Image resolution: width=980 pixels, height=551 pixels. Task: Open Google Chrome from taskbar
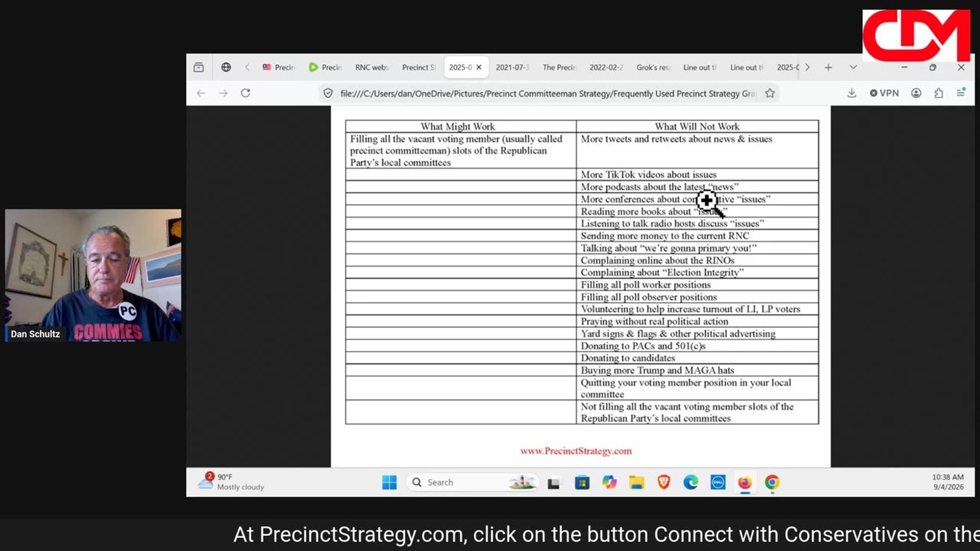(772, 483)
